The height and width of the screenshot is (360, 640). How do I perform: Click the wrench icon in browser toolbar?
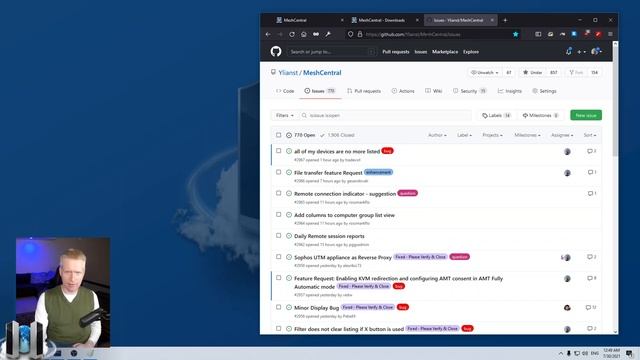pos(328,34)
